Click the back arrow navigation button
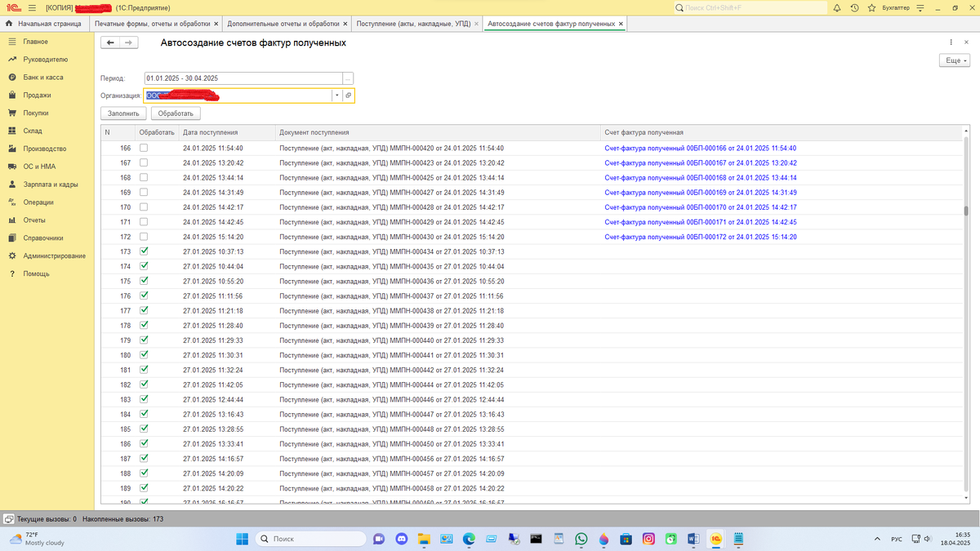The height and width of the screenshot is (551, 980). [109, 42]
